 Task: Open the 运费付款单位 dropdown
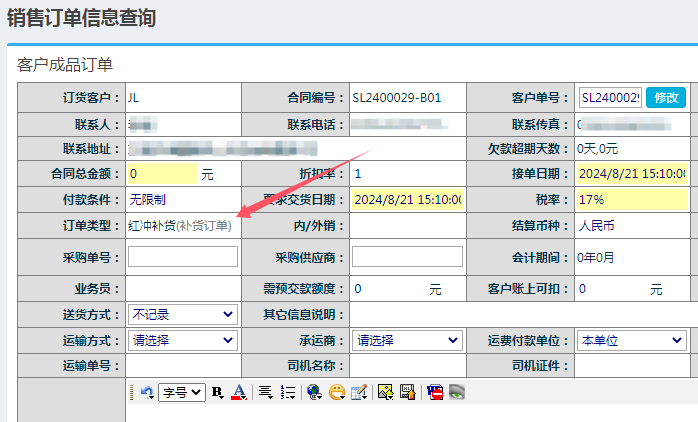click(631, 340)
